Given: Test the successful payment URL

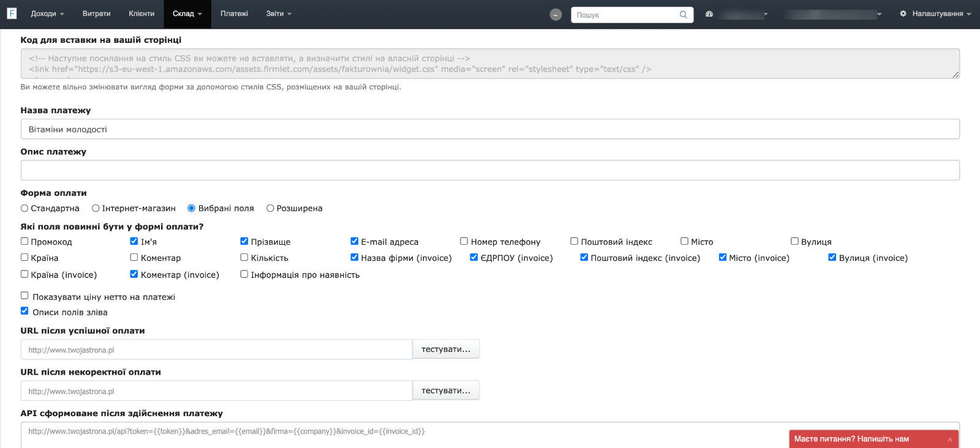Looking at the screenshot, I should point(446,349).
